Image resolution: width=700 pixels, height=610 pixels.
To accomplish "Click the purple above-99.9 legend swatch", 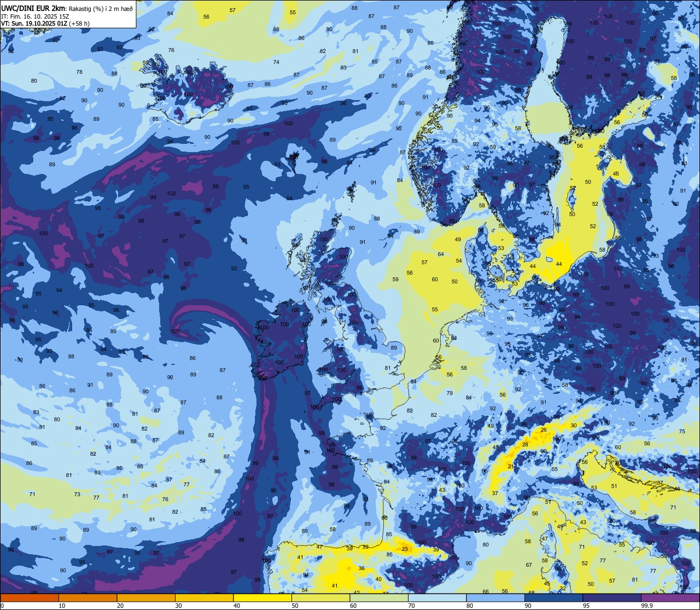I will coord(670,597).
